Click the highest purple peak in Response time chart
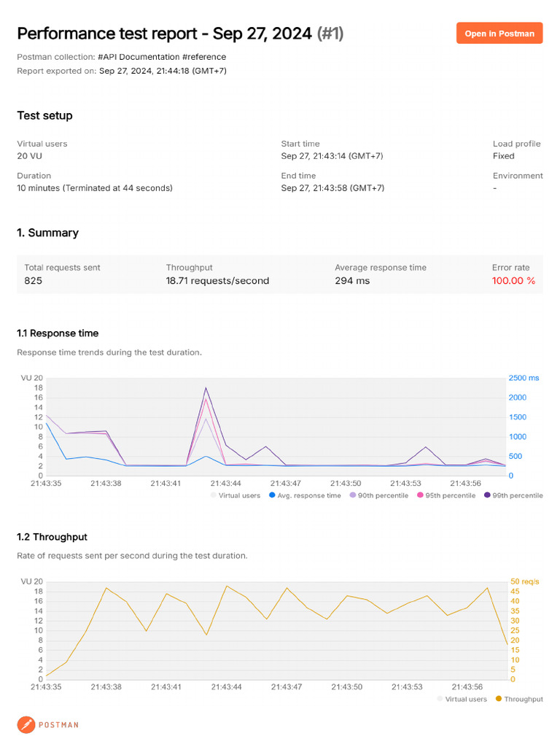Screen dimensions: 560x747 (206, 388)
